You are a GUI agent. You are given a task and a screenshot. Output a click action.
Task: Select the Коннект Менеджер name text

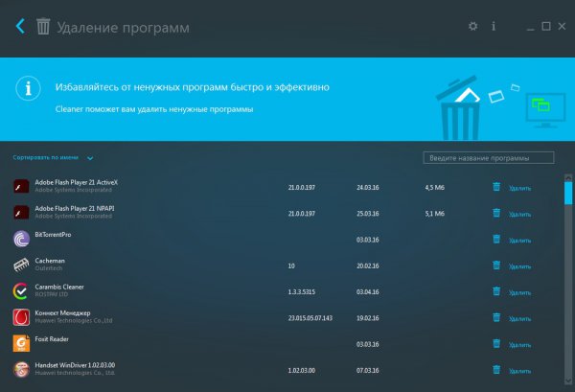click(x=62, y=312)
